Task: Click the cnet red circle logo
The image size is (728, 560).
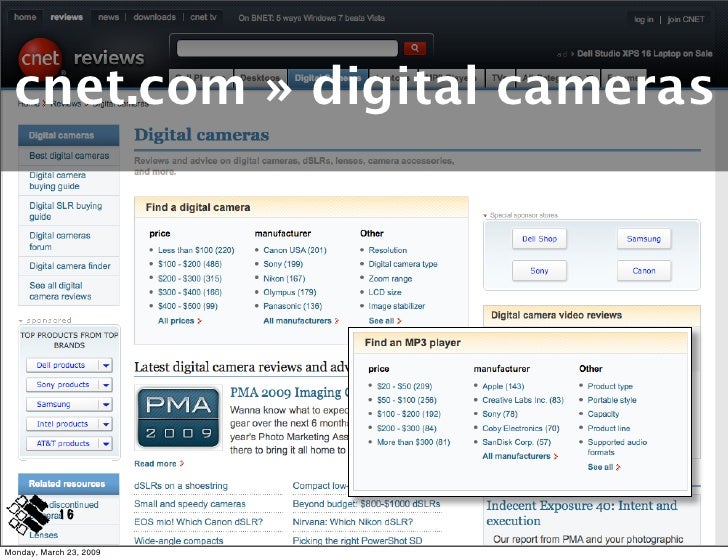Action: click(x=40, y=58)
